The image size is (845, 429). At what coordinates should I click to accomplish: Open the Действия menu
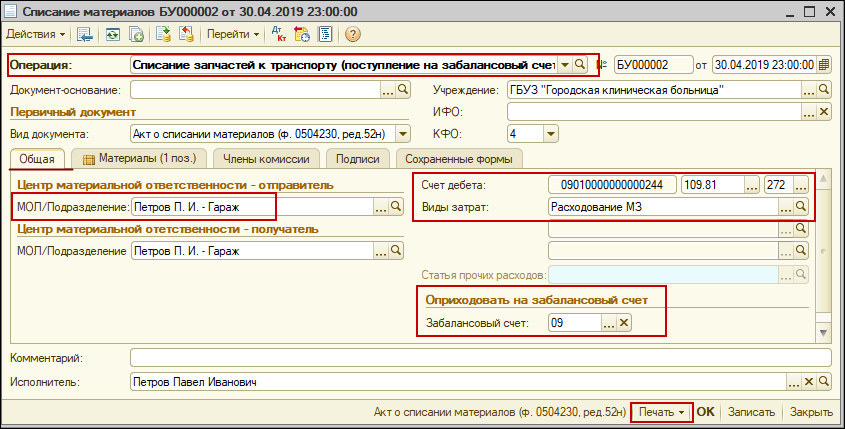35,34
